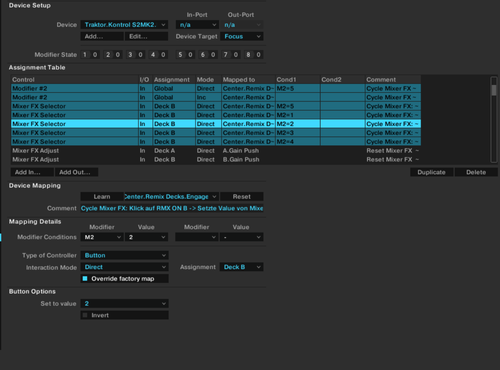Click the Edit... device button
The image size is (500, 370).
[147, 36]
